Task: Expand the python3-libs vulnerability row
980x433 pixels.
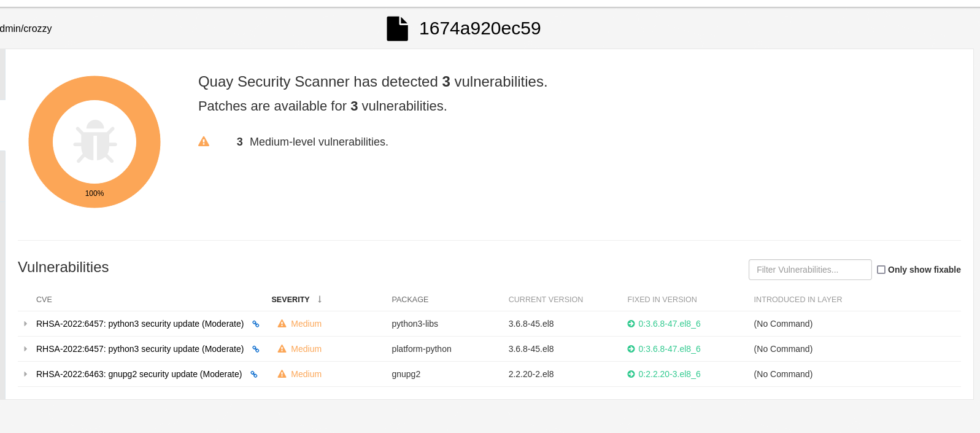Action: point(25,324)
